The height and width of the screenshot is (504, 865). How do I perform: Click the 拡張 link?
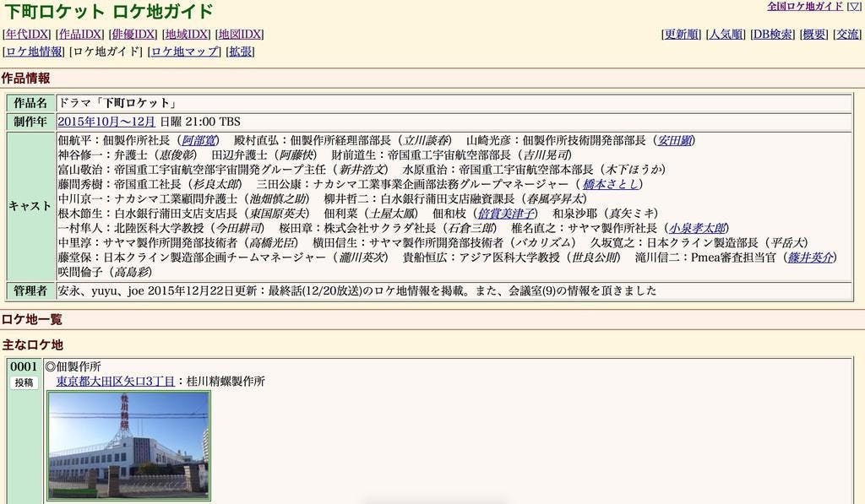coord(240,51)
